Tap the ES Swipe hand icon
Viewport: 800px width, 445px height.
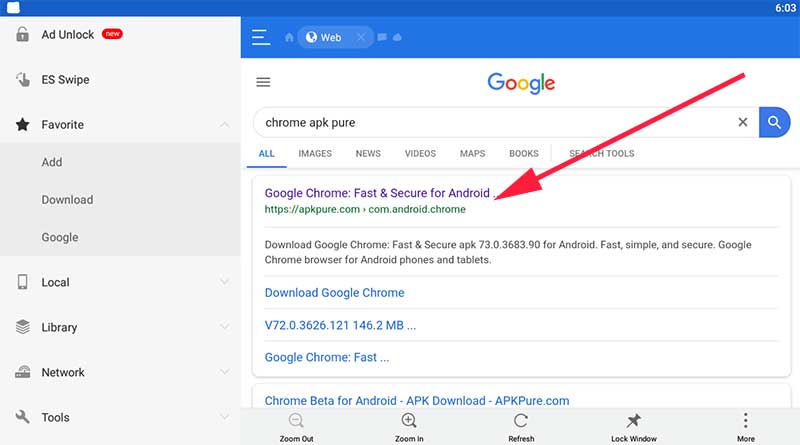point(22,80)
